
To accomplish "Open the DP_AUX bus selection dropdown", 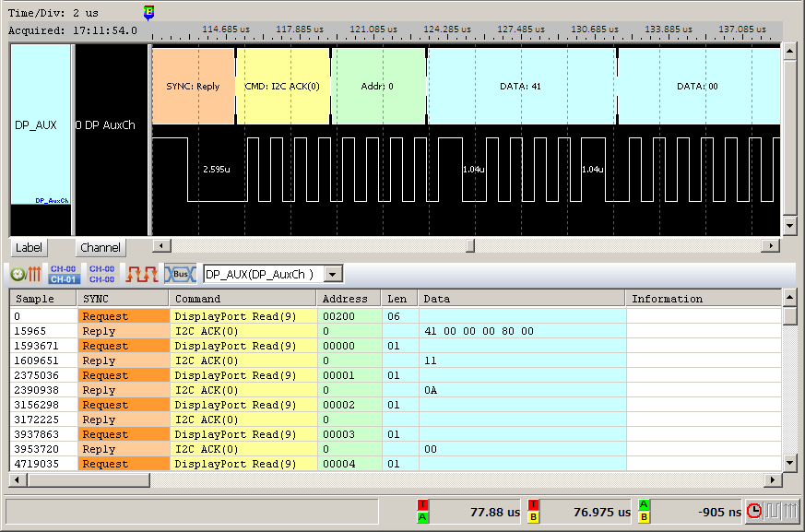I will tap(334, 274).
